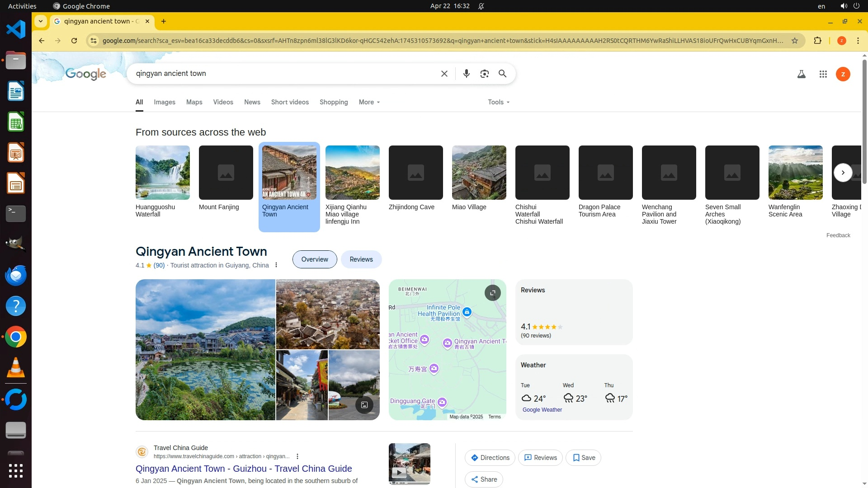
Task: Click the Directions button
Action: coord(490,458)
